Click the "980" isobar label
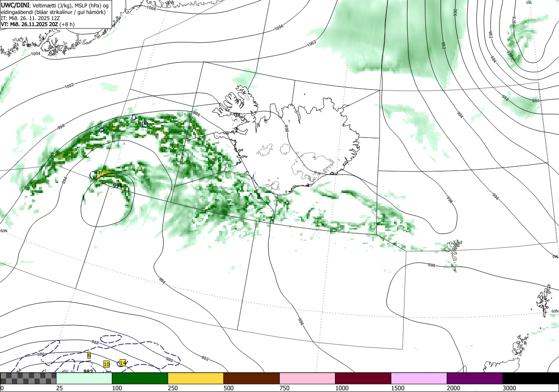559x392 pixels. 509,54
